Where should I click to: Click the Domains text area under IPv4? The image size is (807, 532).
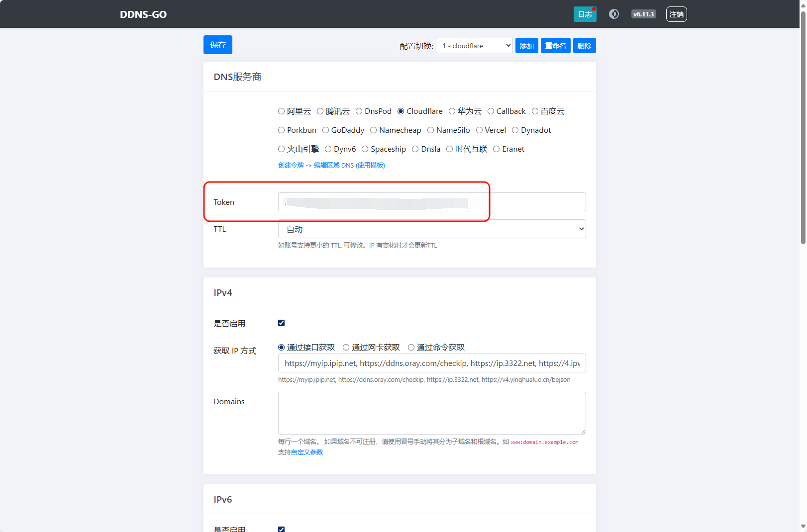[x=431, y=413]
